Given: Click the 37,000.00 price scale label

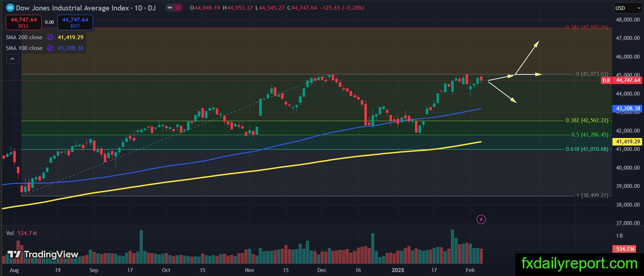Looking at the screenshot, I should coord(628,223).
